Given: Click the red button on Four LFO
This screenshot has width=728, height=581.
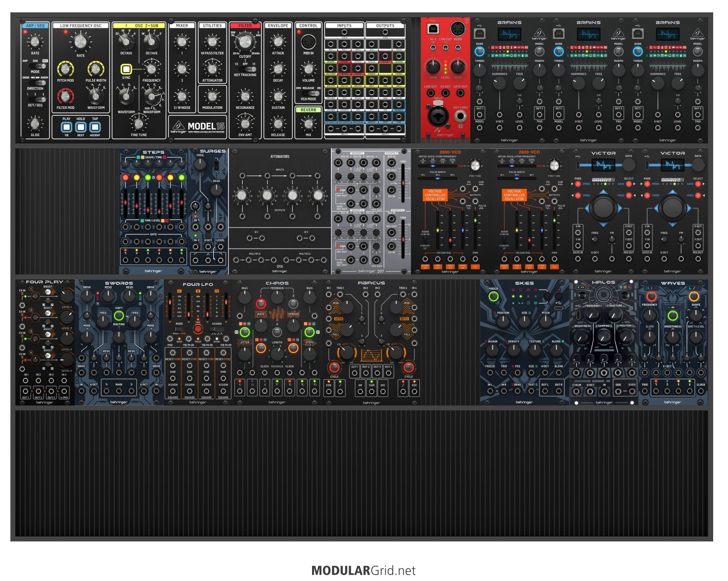Looking at the screenshot, I should (x=198, y=329).
